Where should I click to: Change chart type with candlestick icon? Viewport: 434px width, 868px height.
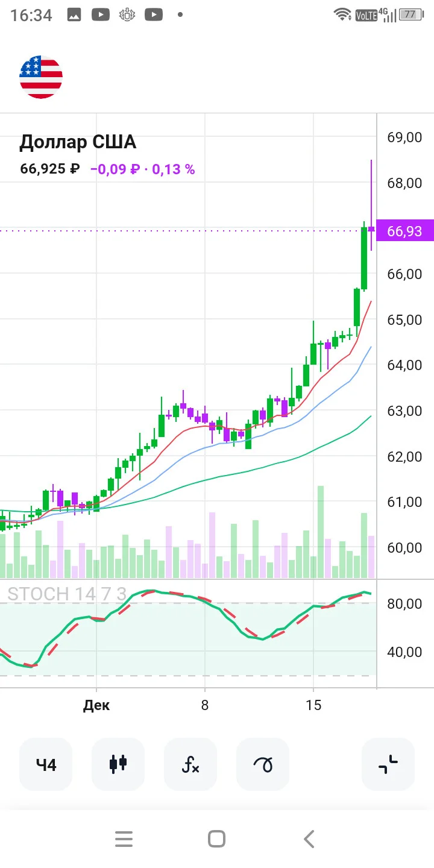tap(118, 764)
